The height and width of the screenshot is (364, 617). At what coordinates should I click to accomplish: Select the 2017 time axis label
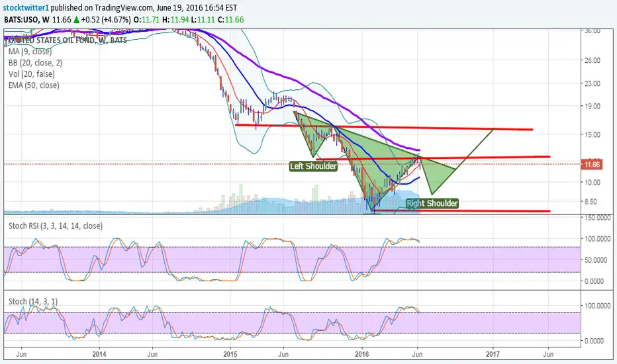tap(493, 354)
